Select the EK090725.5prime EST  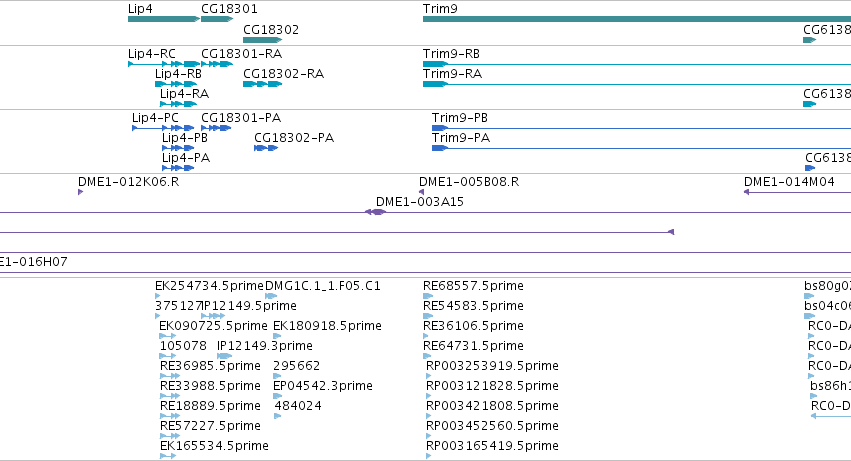[168, 336]
